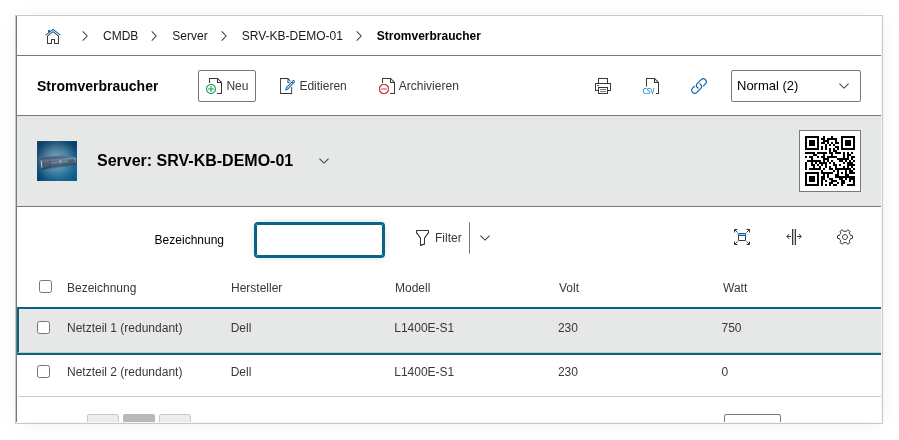Click the Editieren button
899x440 pixels.
(313, 86)
